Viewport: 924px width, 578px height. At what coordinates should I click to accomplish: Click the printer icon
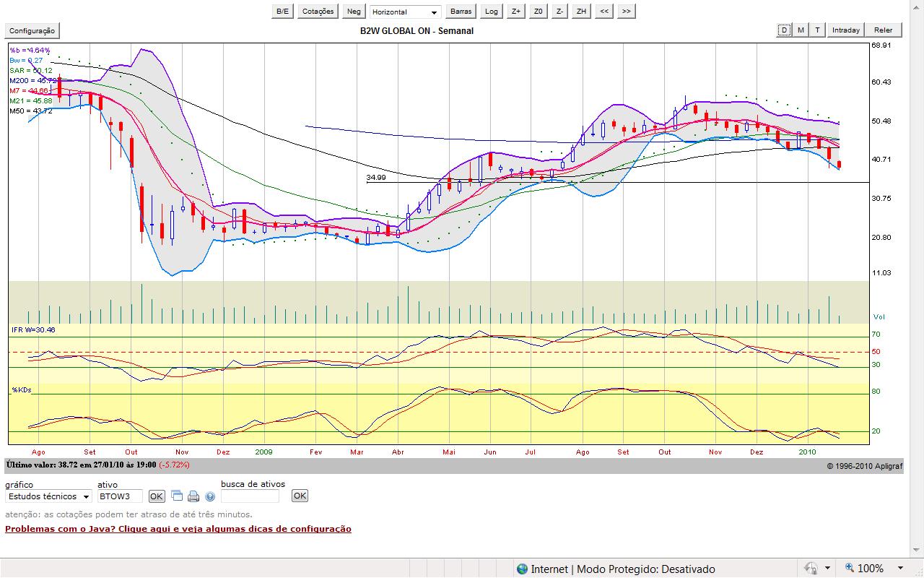coord(193,496)
